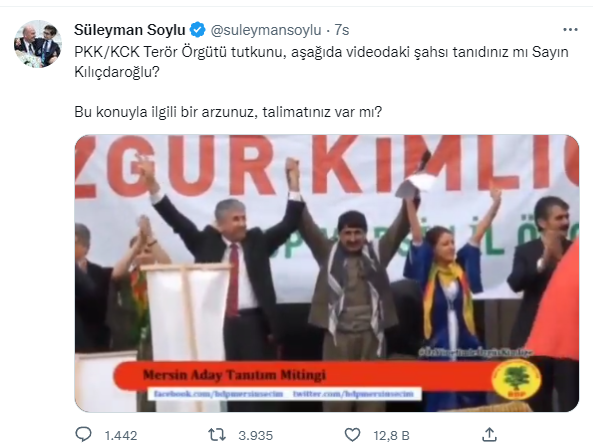Image resolution: width=593 pixels, height=448 pixels.
Task: Share the tweet via upload icon
Action: pyautogui.click(x=489, y=434)
